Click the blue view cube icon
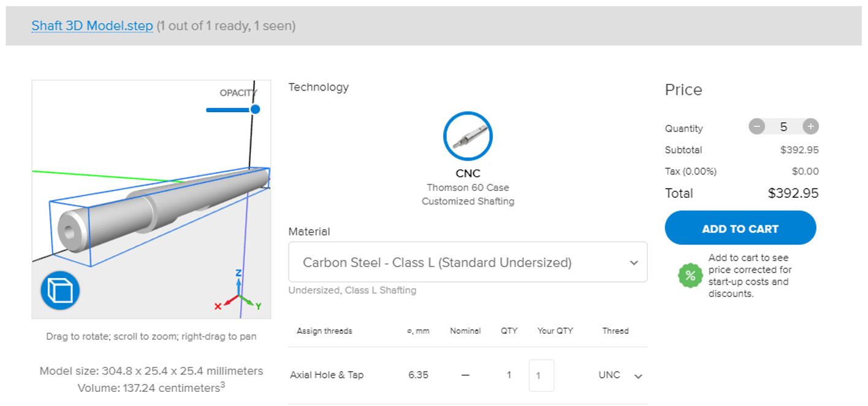Screen dimensions: 868x406 pyautogui.click(x=61, y=290)
